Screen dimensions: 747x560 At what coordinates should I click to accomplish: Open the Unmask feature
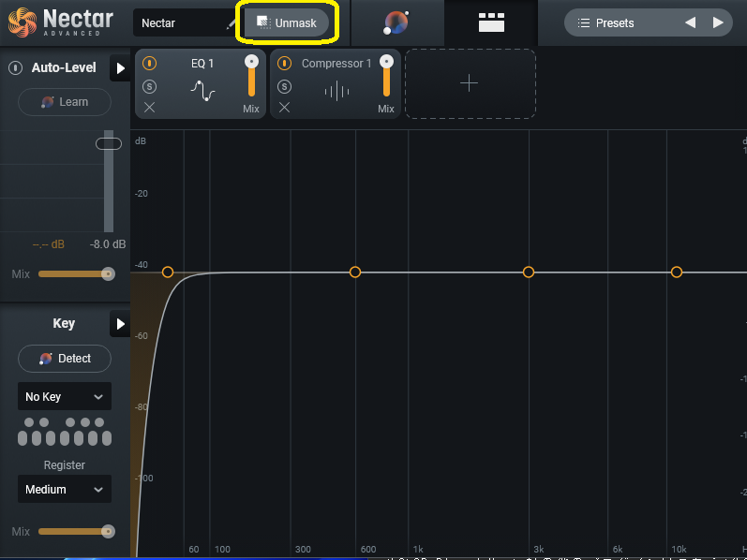(287, 22)
